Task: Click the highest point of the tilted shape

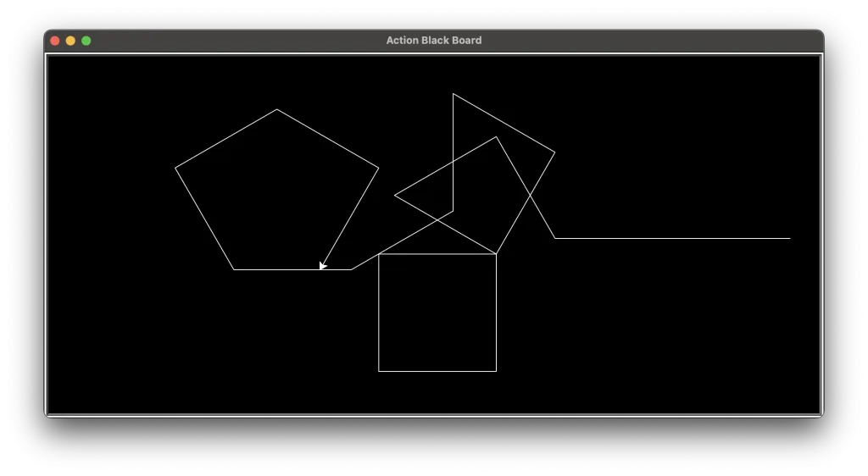Action: (x=453, y=94)
